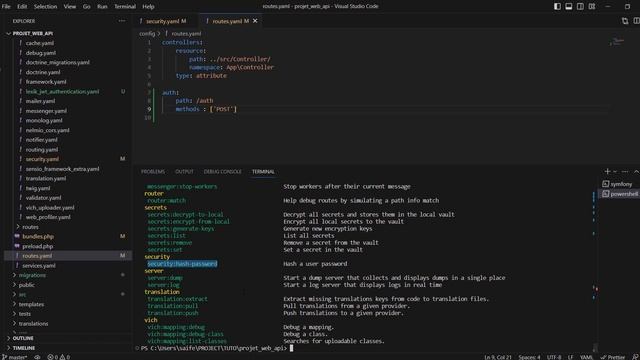Select the powershell terminal instance

620,194
